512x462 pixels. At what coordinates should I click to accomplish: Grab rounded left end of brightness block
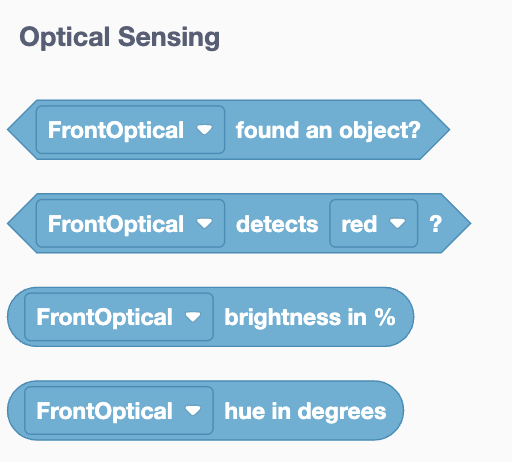pyautogui.click(x=16, y=317)
